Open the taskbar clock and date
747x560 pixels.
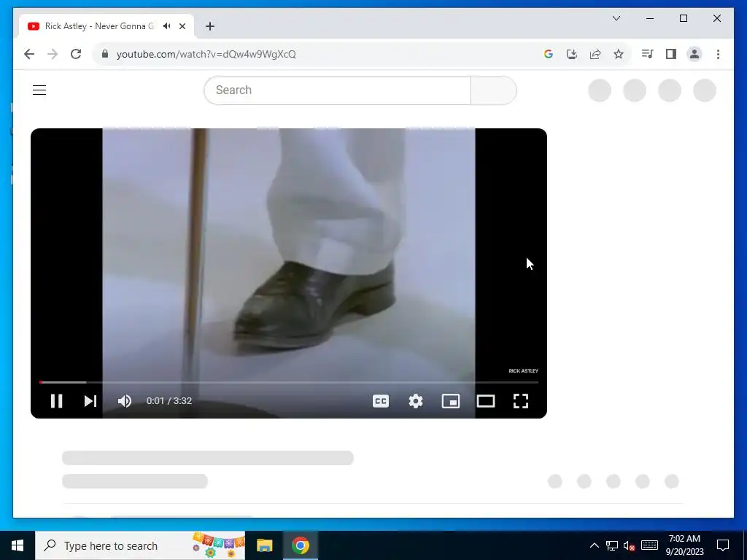click(x=684, y=545)
